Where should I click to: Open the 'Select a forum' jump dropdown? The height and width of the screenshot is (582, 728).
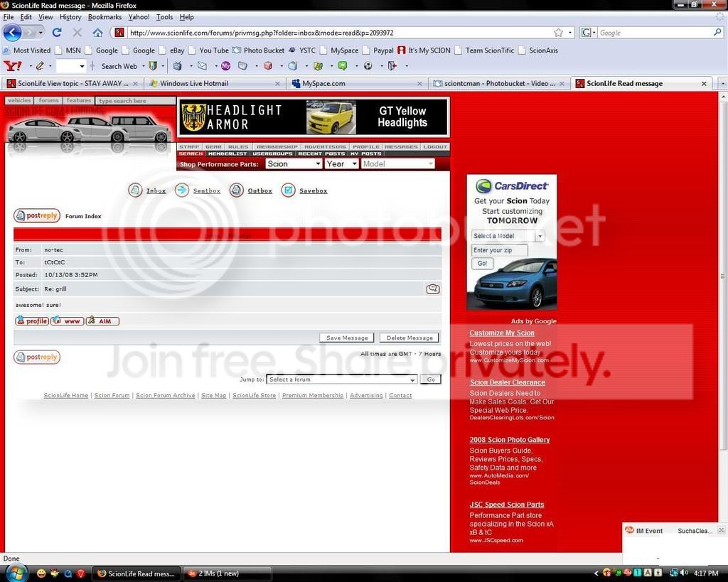[x=341, y=379]
